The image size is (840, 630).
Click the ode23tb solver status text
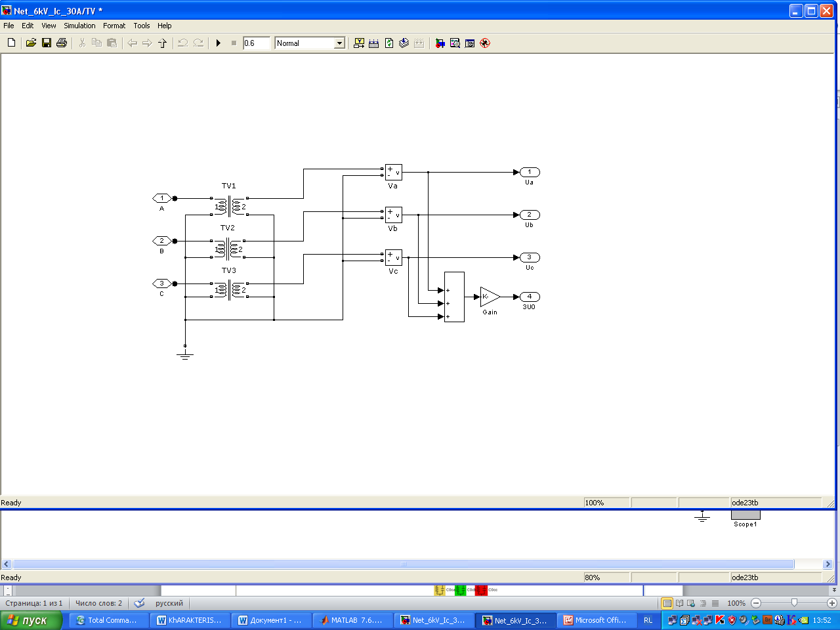point(745,503)
